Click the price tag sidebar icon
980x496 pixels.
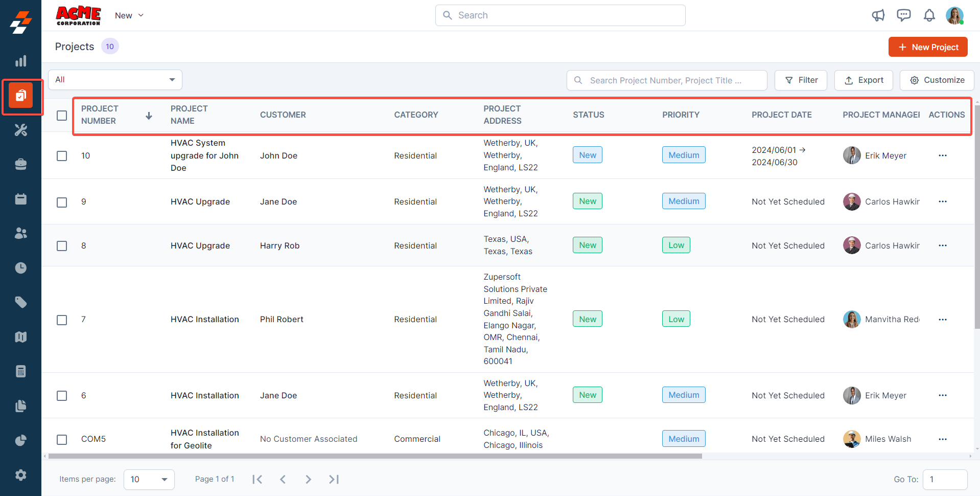click(20, 302)
